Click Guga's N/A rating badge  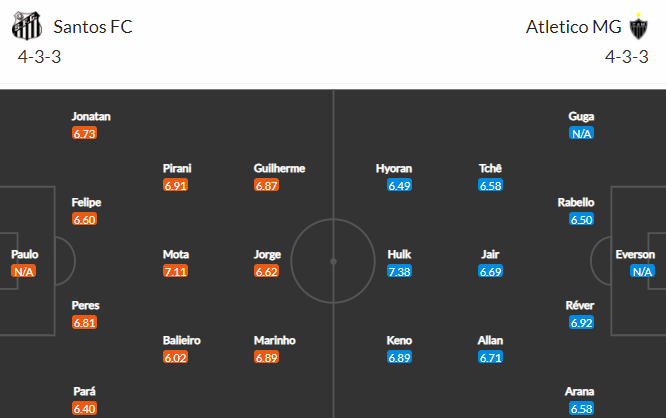(581, 133)
